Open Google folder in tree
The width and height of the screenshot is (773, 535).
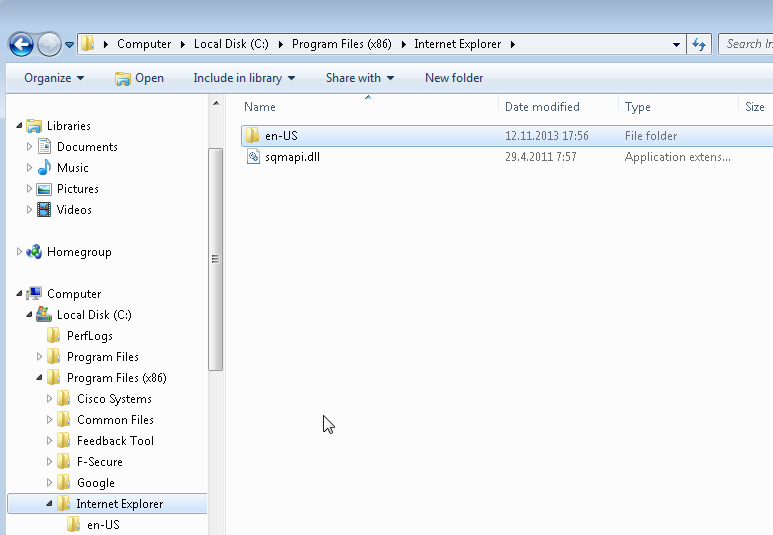96,483
